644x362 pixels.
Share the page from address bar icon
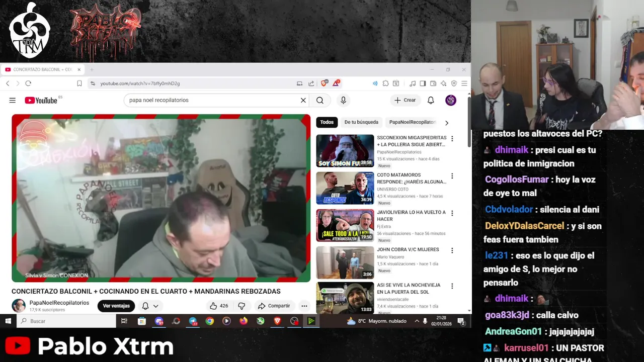point(311,83)
